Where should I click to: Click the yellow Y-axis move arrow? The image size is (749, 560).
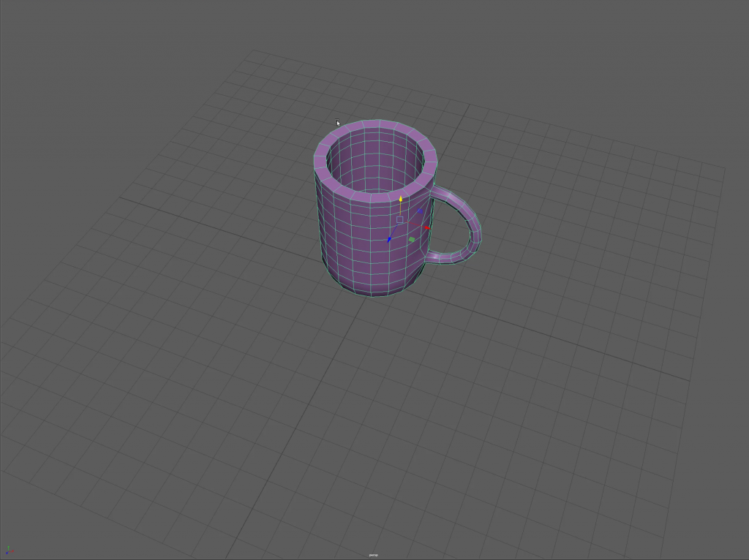(x=401, y=199)
